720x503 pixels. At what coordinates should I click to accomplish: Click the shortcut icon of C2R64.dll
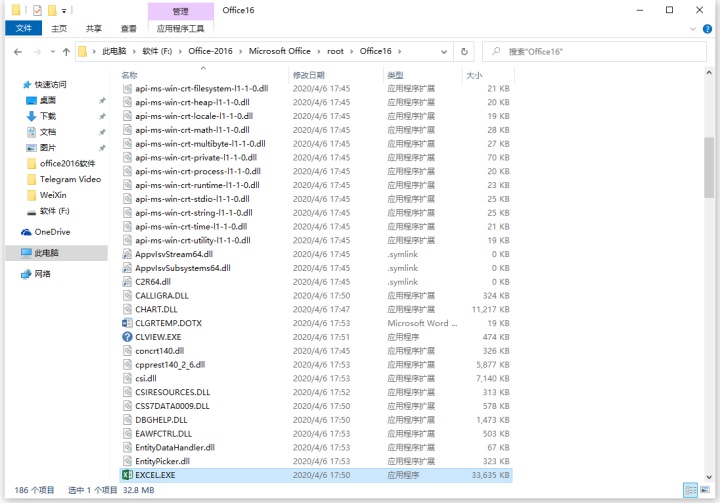tap(127, 282)
